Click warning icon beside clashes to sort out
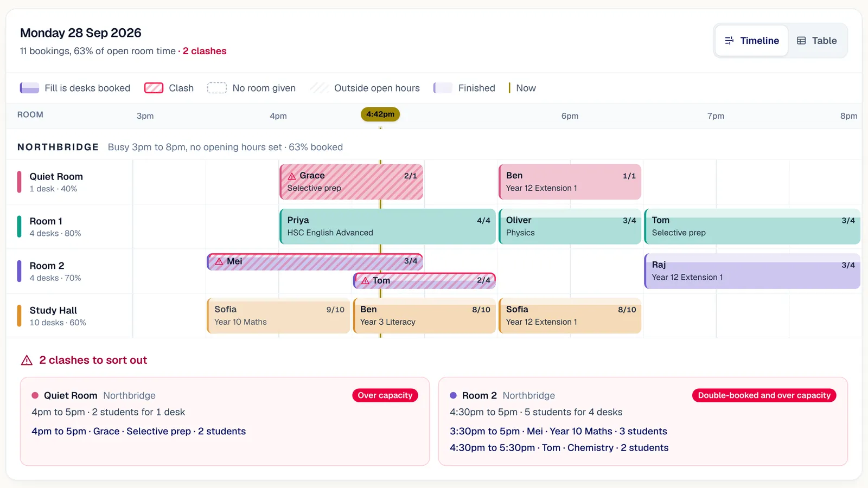The width and height of the screenshot is (868, 488). tap(27, 360)
